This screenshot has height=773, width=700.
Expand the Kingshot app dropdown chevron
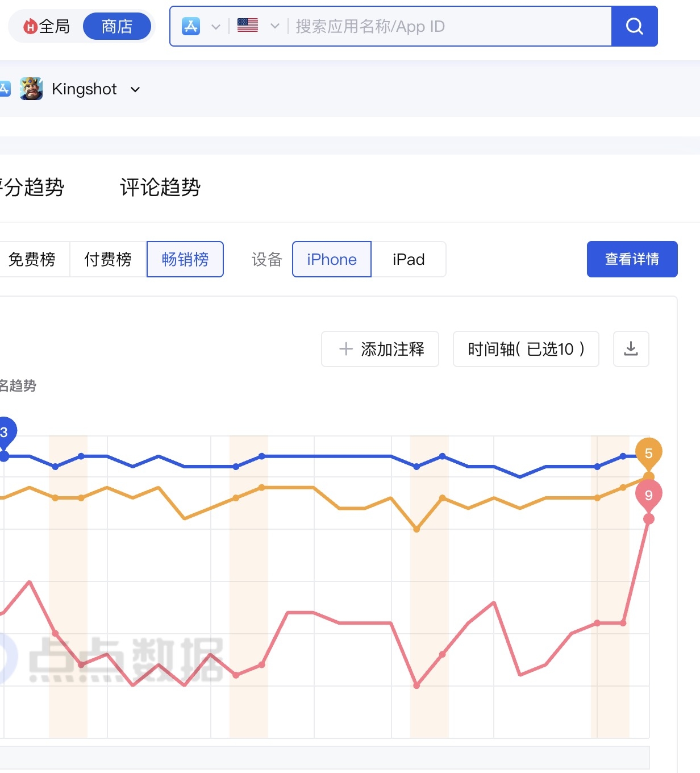point(135,89)
